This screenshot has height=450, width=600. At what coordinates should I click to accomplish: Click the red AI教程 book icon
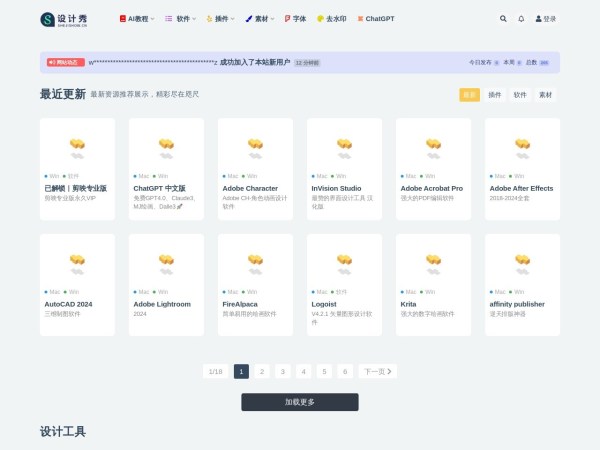[123, 19]
